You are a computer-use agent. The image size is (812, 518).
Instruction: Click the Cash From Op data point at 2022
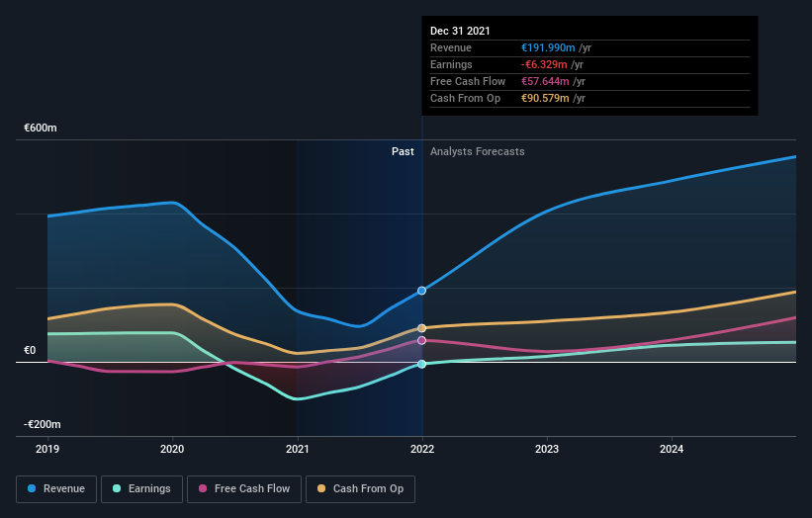point(422,328)
